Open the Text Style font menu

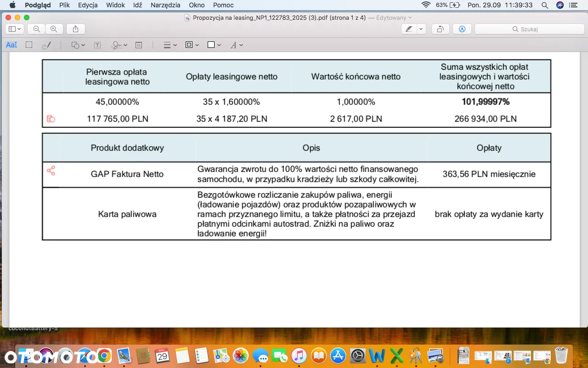237,45
